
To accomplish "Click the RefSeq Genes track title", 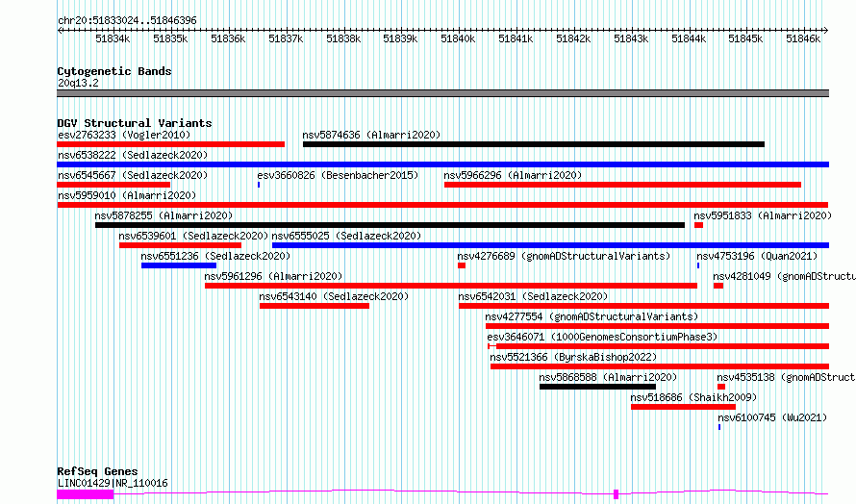I will point(97,471).
